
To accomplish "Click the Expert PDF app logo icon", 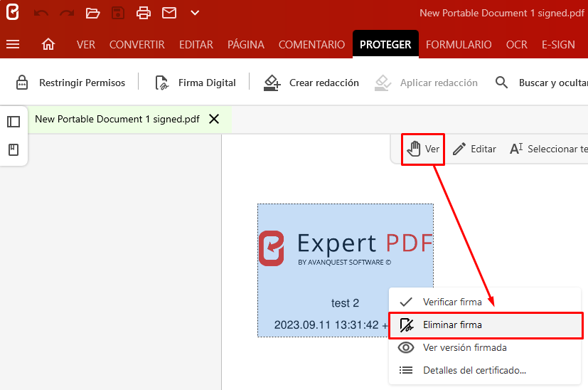I will [x=12, y=11].
